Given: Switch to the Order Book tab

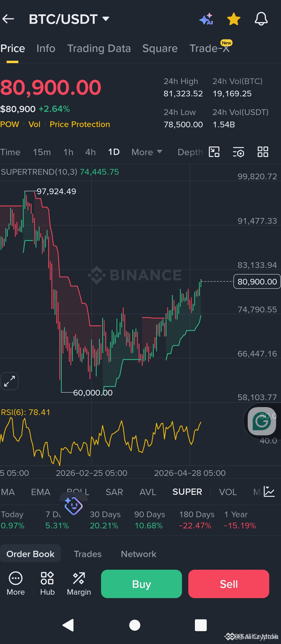Looking at the screenshot, I should pos(30,554).
